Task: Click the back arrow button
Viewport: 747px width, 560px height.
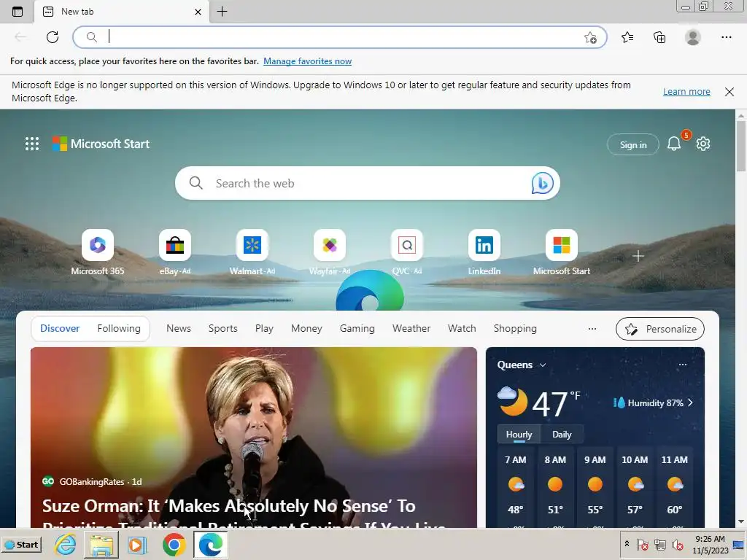Action: pos(20,37)
